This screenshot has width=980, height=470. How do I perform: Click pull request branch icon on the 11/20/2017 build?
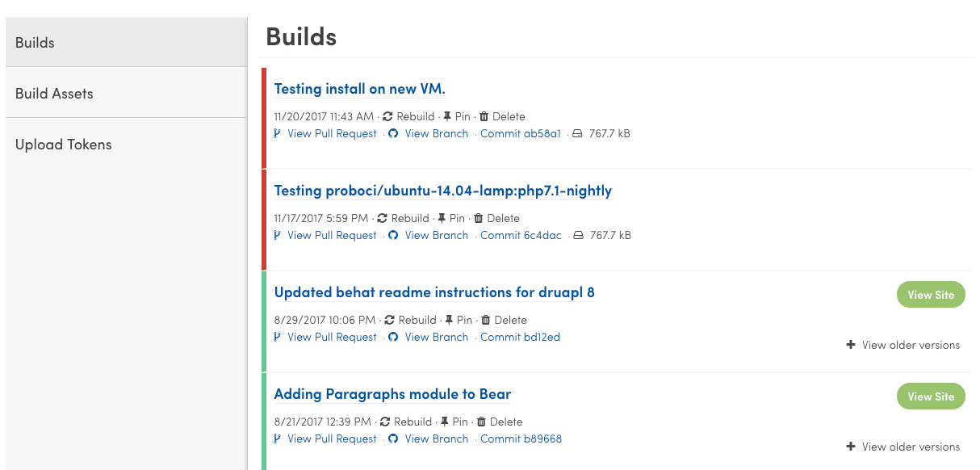click(278, 133)
